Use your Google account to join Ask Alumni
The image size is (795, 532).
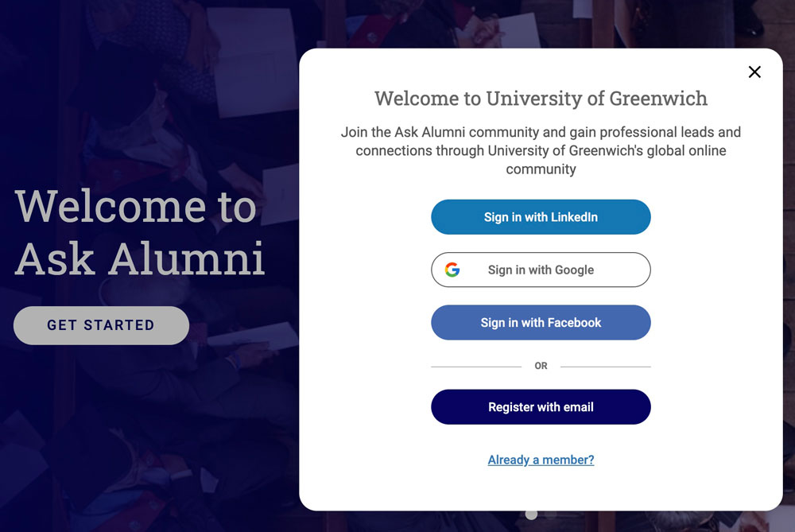tap(541, 270)
